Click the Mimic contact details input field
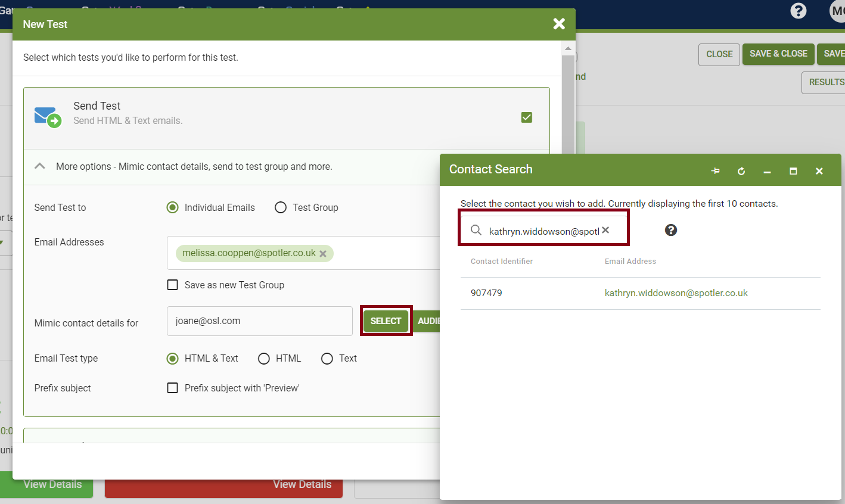 coord(259,321)
